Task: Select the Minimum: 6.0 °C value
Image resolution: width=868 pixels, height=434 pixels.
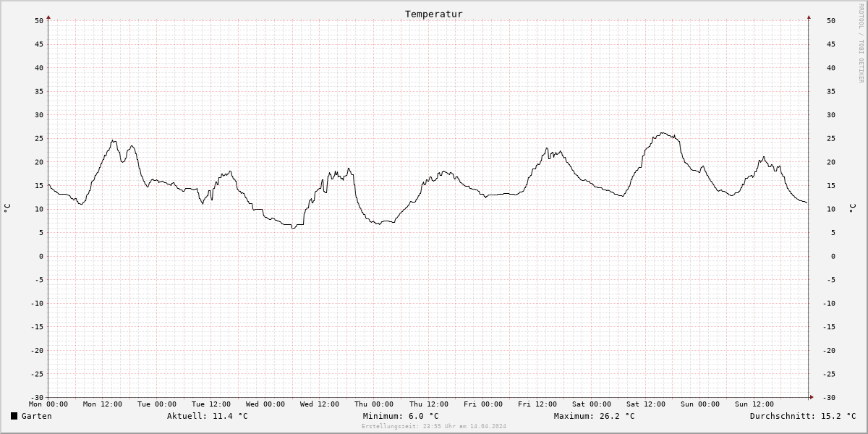Action: pos(401,416)
